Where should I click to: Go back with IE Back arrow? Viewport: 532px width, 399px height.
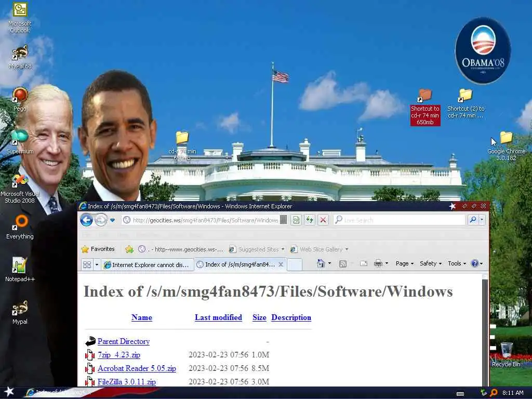pyautogui.click(x=87, y=220)
